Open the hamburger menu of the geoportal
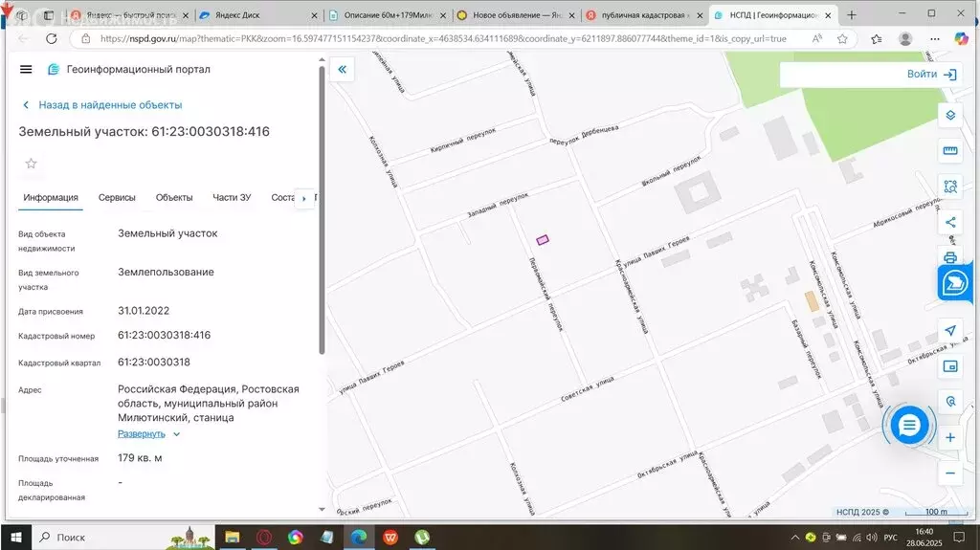 26,70
